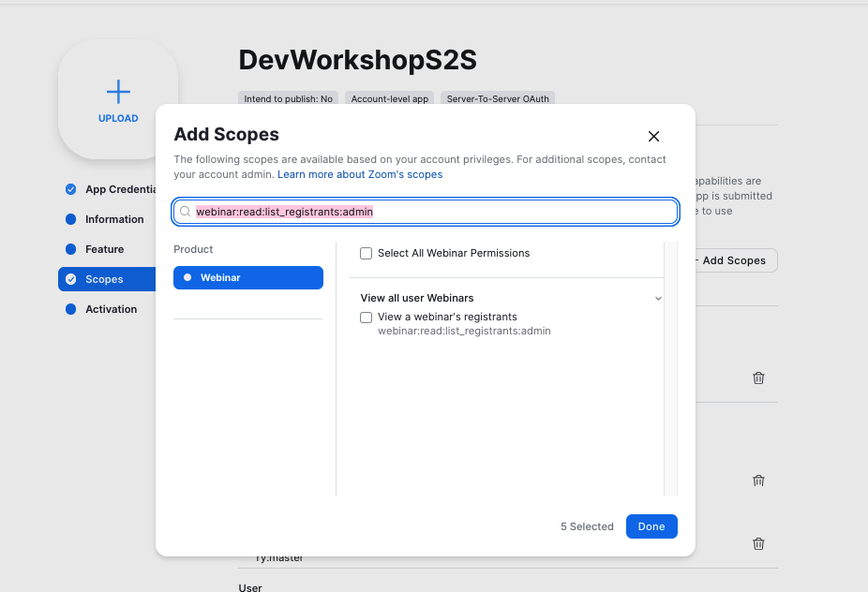Click the Done button

coord(651,526)
